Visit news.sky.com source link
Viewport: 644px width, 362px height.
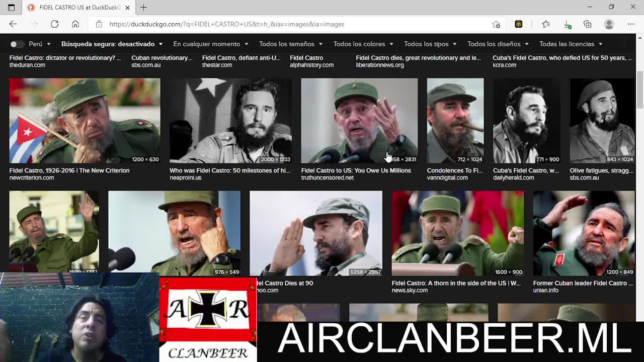tap(410, 290)
